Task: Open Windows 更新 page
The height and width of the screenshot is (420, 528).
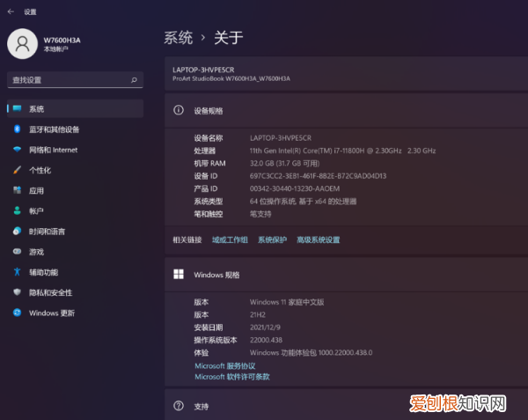Action: 75,313
